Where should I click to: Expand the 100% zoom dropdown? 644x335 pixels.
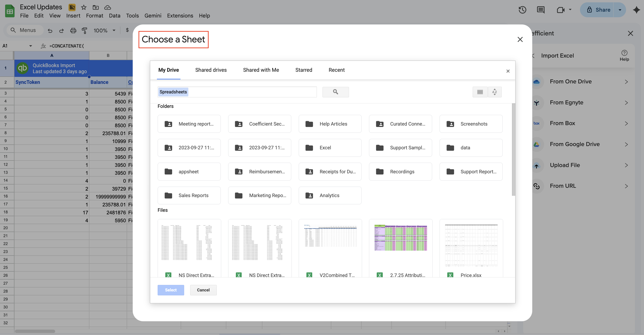114,30
